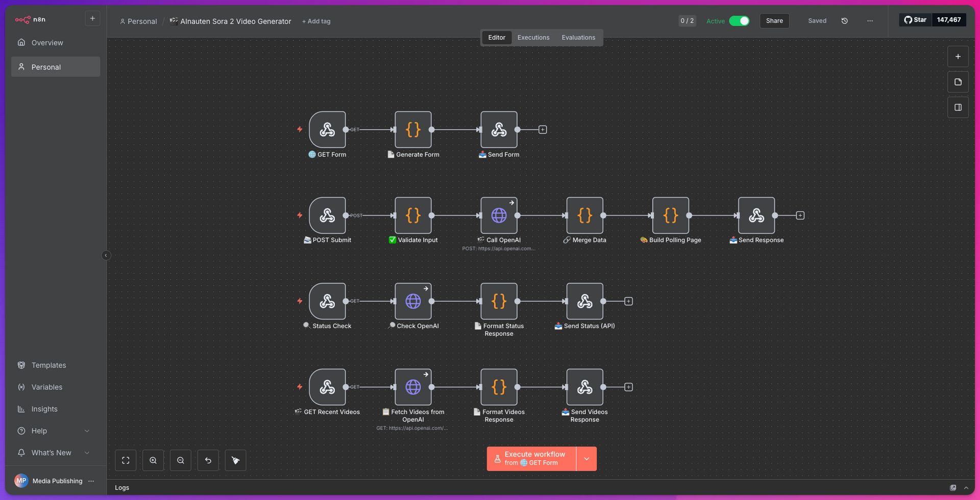Add node after Send Status (API)
The height and width of the screenshot is (500, 980).
628,301
